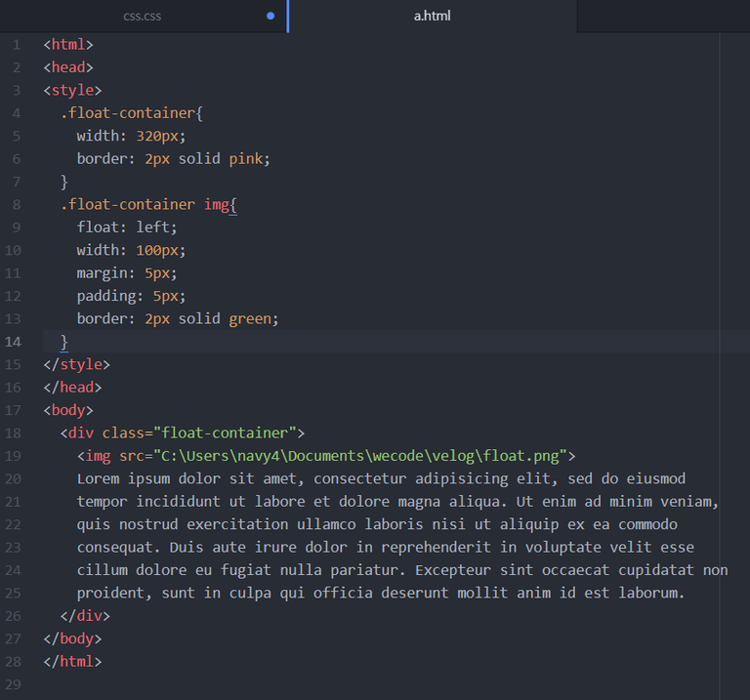Click the <body> opening tag
Image resolution: width=750 pixels, height=700 pixels.
[x=68, y=411]
